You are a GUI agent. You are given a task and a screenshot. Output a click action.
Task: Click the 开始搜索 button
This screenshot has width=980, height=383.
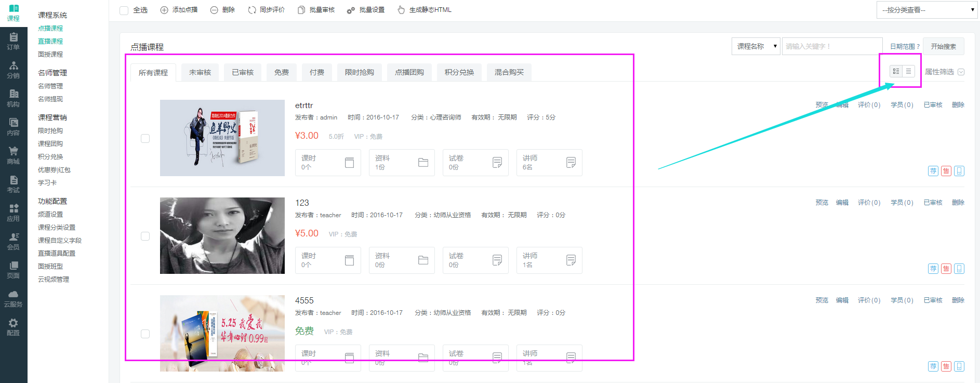coord(943,46)
